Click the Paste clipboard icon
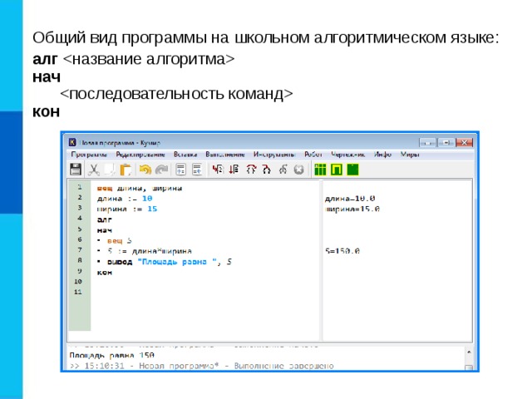Image resolution: width=532 pixels, height=399 pixels. pos(126,170)
